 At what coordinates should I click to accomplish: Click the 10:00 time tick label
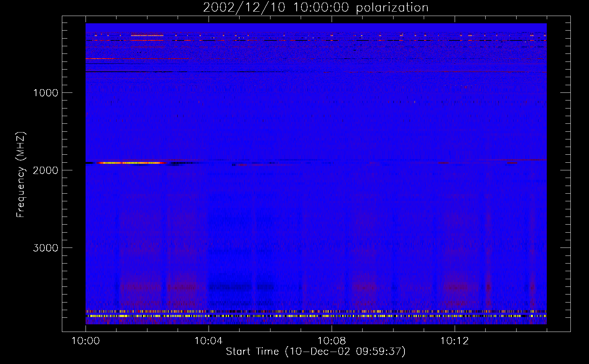click(86, 341)
